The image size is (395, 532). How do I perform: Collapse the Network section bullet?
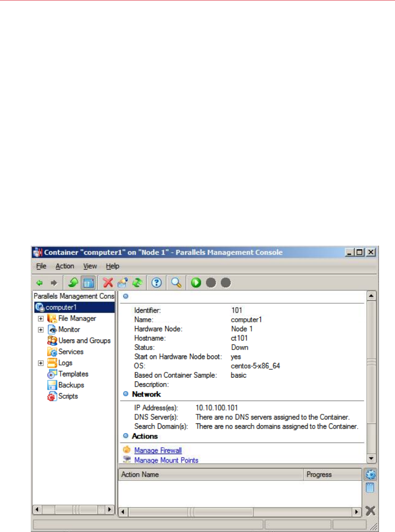point(126,394)
